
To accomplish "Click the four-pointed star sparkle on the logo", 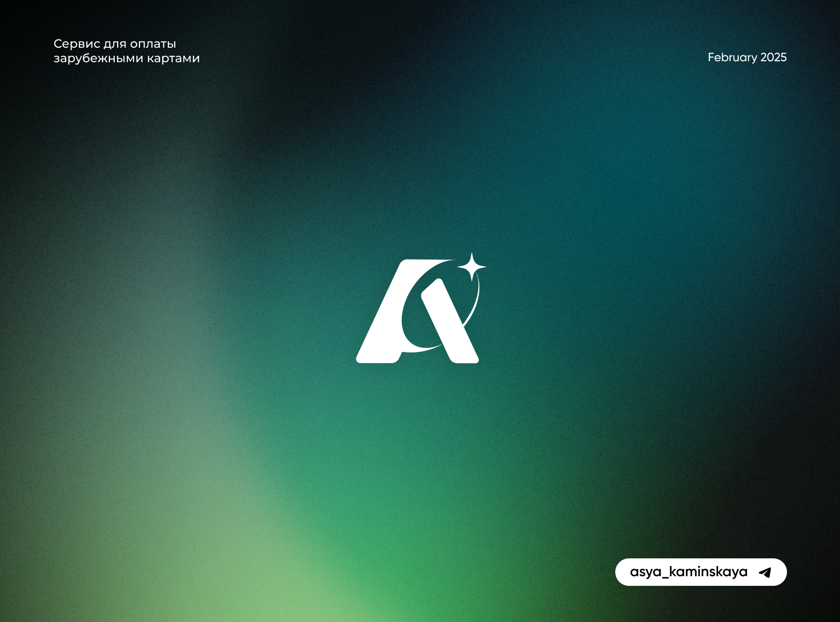I will pyautogui.click(x=472, y=266).
